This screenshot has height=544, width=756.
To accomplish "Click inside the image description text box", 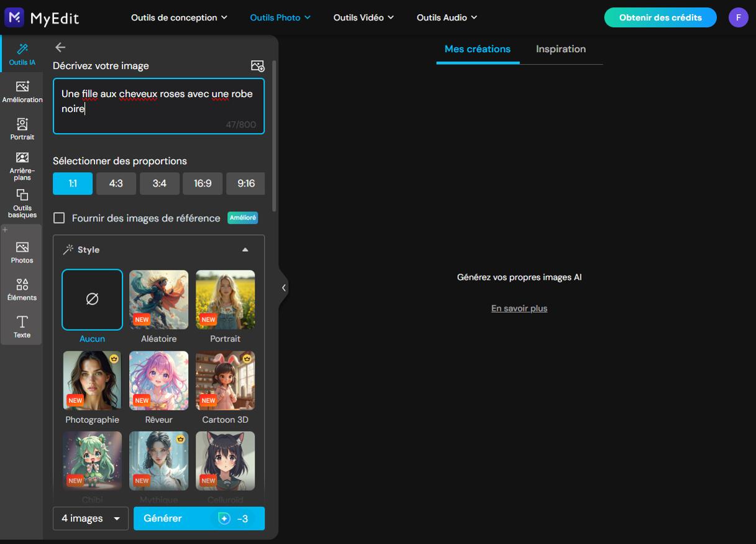I will click(158, 106).
